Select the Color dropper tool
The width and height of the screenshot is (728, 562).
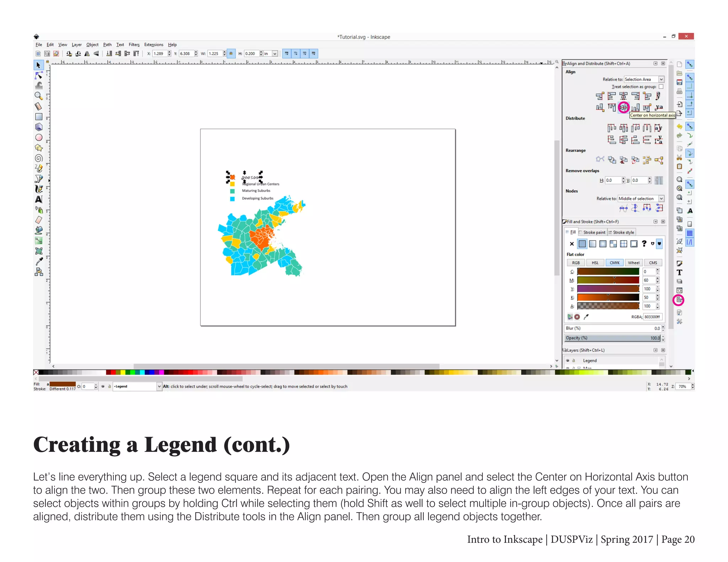point(38,261)
